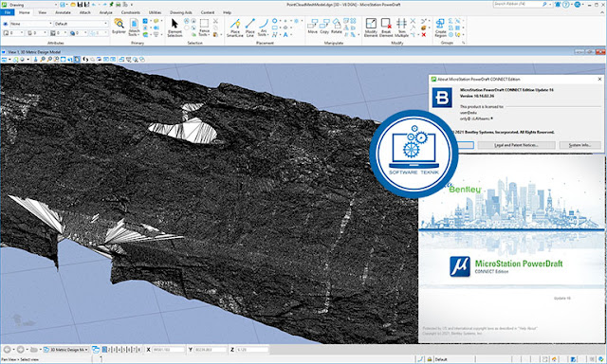
Task: Click the Y coordinate input field
Action: click(210, 350)
